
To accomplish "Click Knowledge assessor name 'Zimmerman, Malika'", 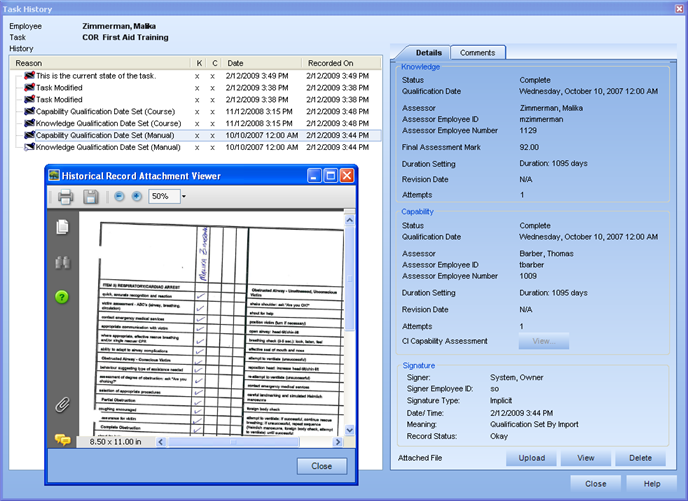I will click(551, 108).
